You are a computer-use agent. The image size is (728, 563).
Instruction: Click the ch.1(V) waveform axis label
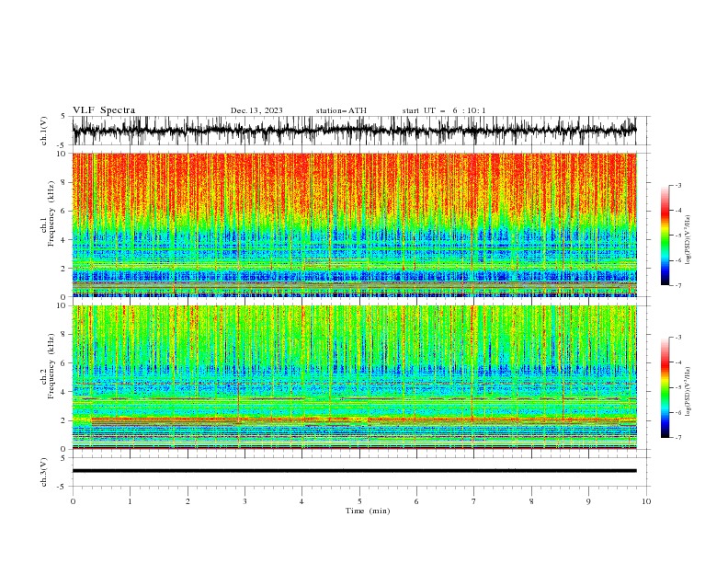(x=44, y=131)
